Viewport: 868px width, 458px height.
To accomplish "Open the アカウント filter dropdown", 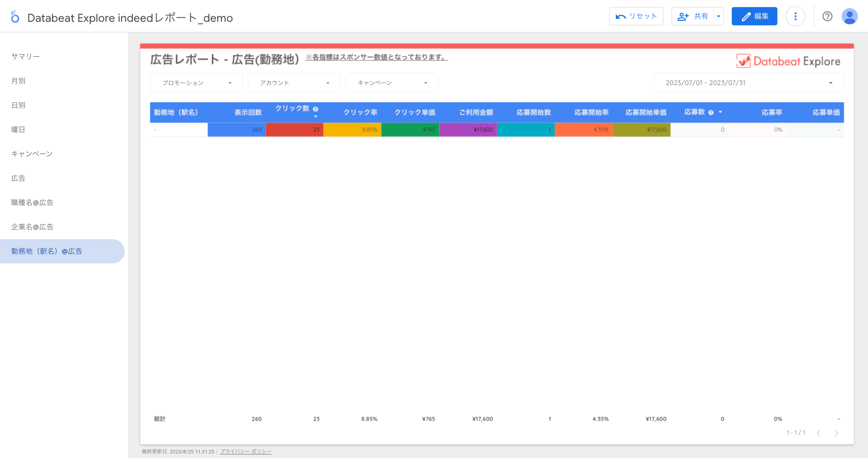I will pos(294,83).
